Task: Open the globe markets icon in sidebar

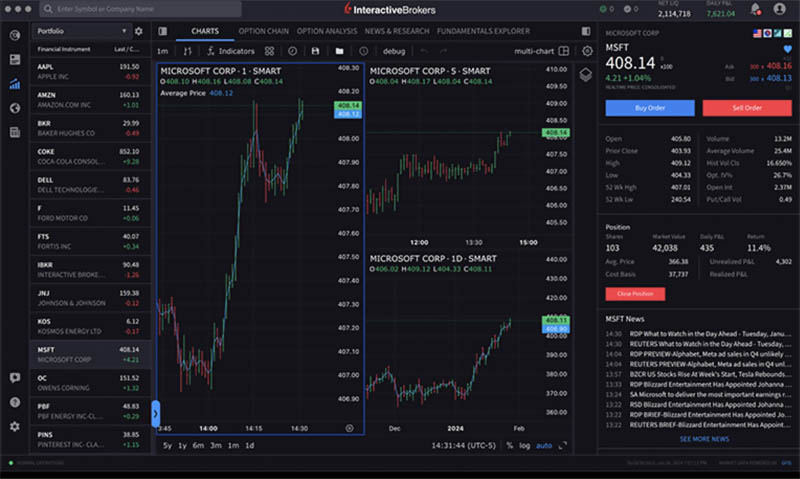Action: 15,108
